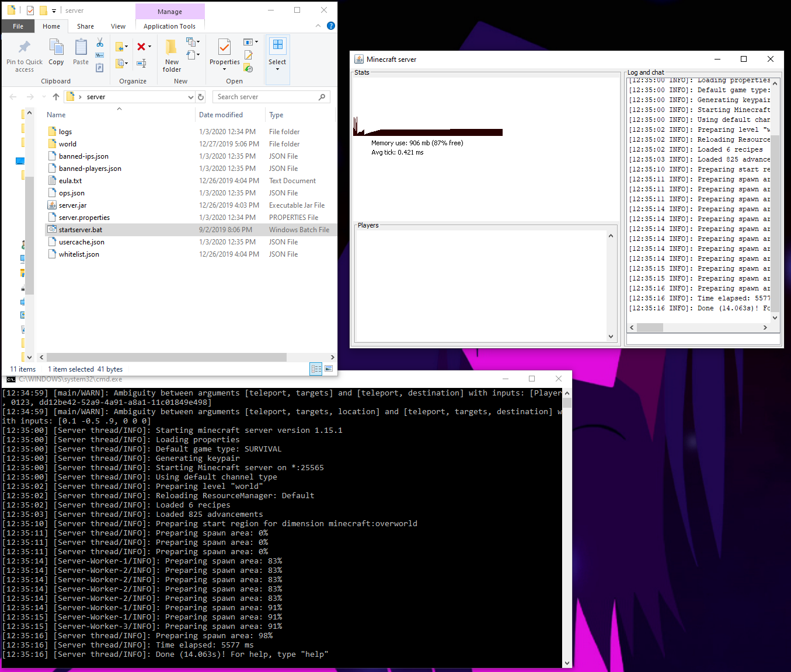The width and height of the screenshot is (791, 672).
Task: Click the file list horizontal scrollbar thumb
Action: pyautogui.click(x=166, y=357)
